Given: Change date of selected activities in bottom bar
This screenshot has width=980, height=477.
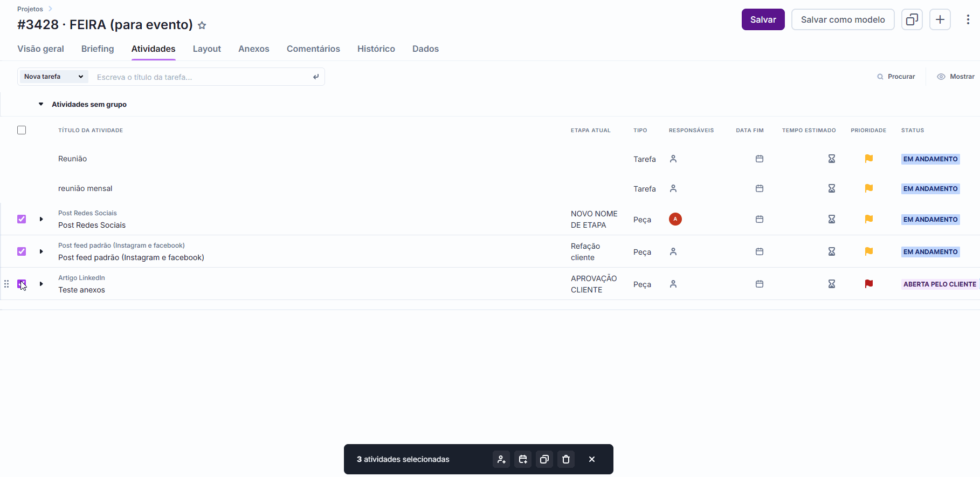Looking at the screenshot, I should pos(523,459).
